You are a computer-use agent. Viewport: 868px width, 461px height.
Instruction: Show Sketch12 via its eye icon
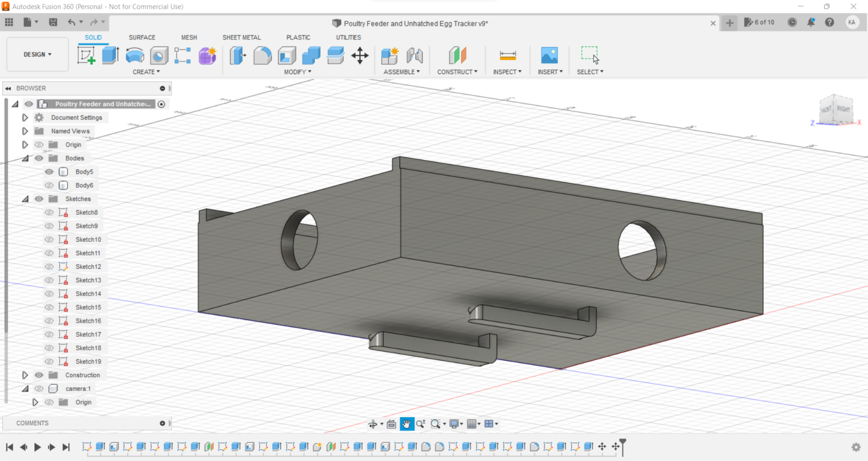click(49, 267)
